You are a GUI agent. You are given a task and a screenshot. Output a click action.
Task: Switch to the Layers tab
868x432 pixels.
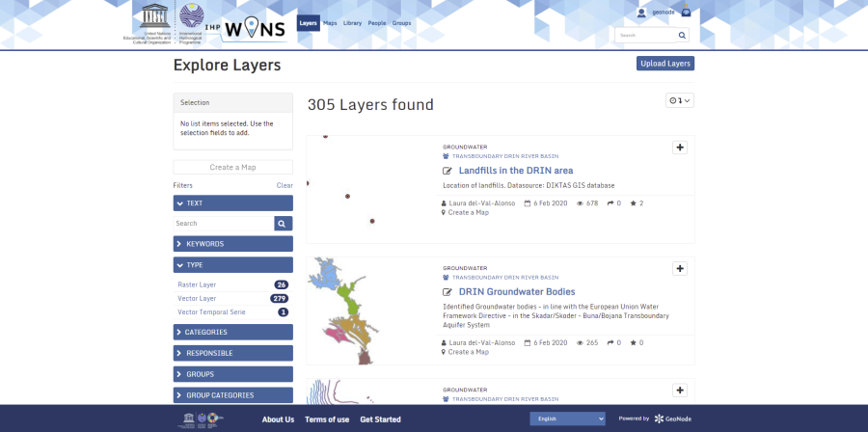click(309, 23)
